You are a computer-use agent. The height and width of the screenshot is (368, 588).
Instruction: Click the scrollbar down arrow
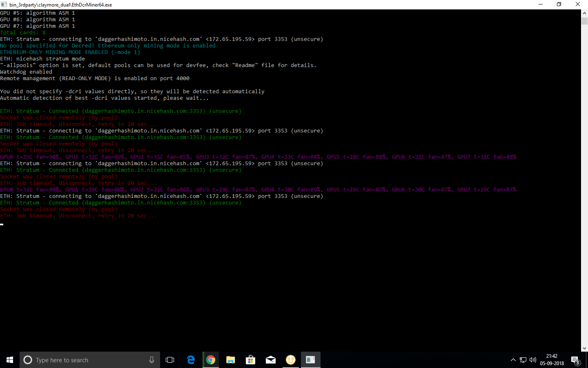tap(585, 348)
